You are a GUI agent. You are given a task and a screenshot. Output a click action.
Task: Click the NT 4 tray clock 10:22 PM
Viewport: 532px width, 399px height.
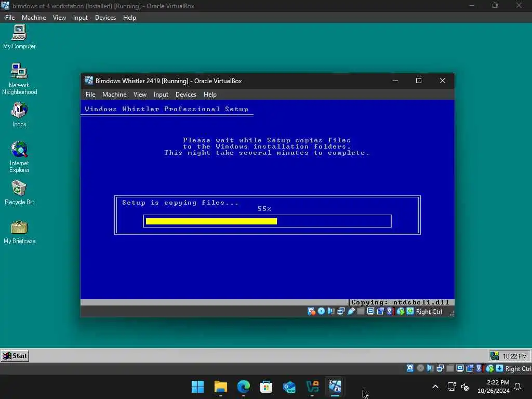point(515,356)
